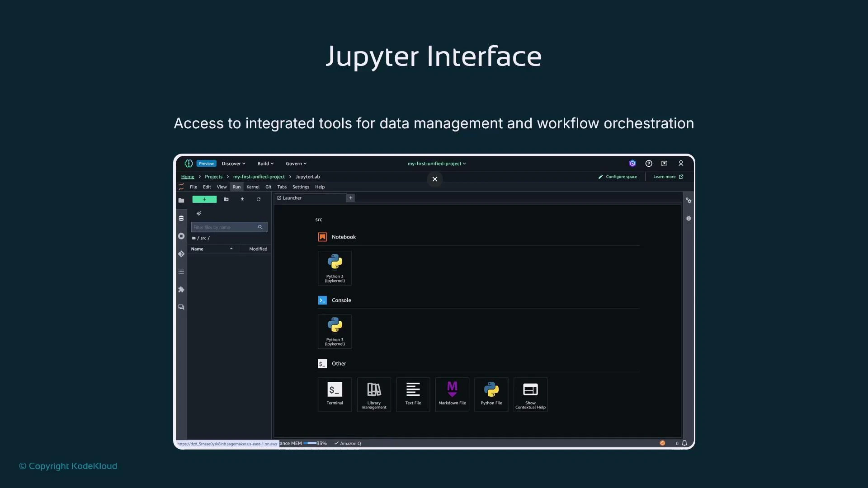Image resolution: width=868 pixels, height=488 pixels.
Task: Switch to the Launcher tab
Action: click(x=292, y=197)
